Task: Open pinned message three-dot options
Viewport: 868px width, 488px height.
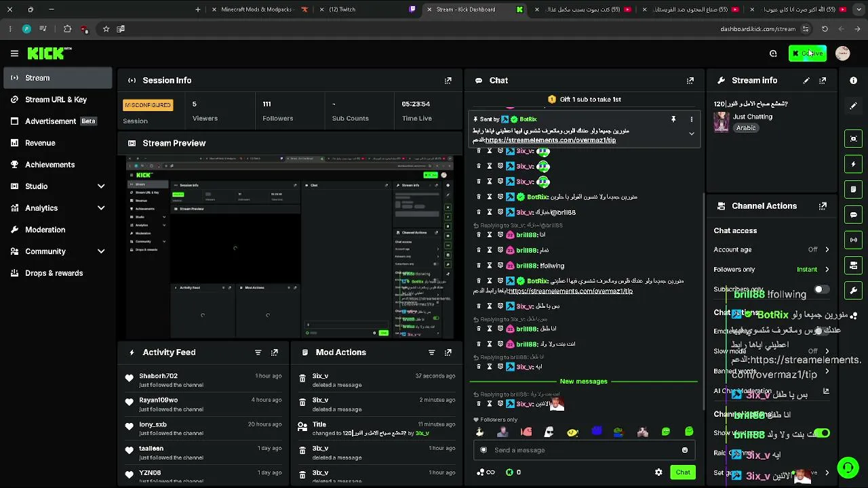Action: (692, 119)
